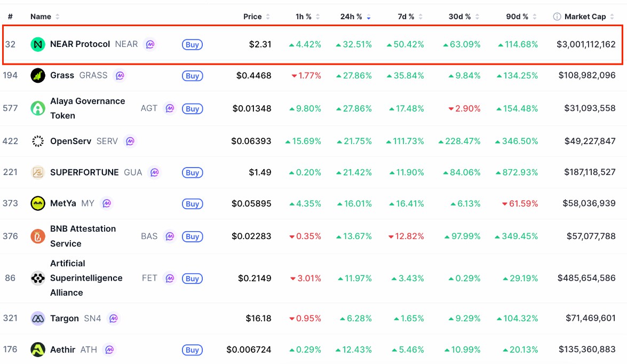This screenshot has height=364, width=627.
Task: Open the Alaya Governance Token link
Action: pyautogui.click(x=88, y=108)
